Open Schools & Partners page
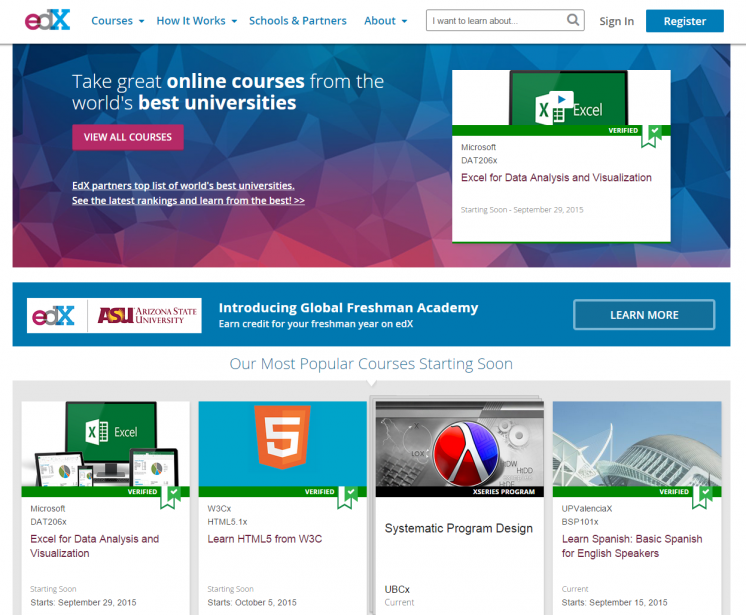The image size is (746, 615). coord(298,21)
